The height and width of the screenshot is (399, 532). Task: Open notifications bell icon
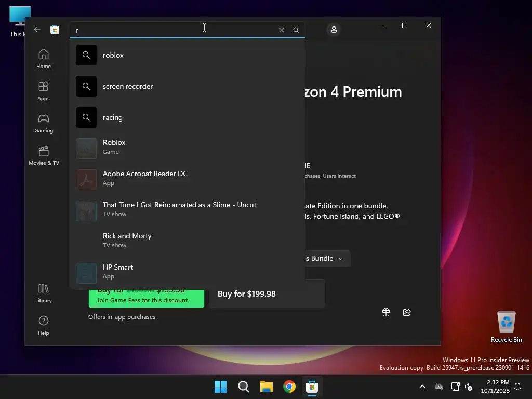click(x=518, y=387)
